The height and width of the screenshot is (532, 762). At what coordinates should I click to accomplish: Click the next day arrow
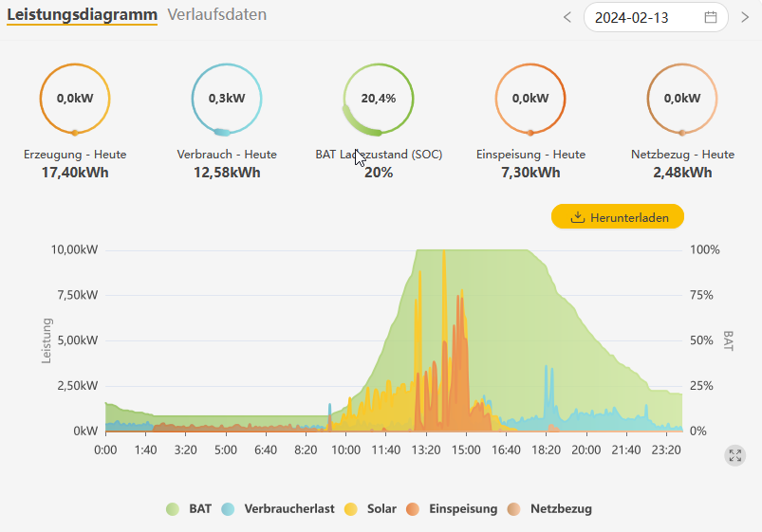click(x=745, y=17)
